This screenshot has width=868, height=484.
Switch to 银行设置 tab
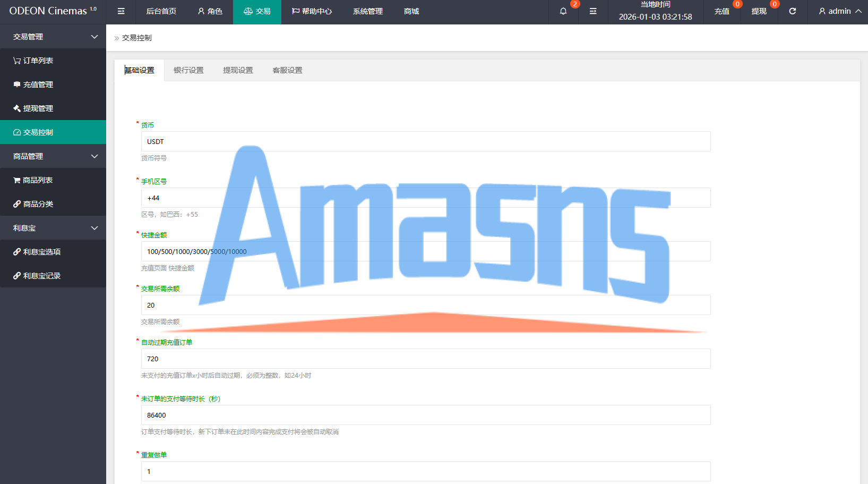[x=188, y=70]
